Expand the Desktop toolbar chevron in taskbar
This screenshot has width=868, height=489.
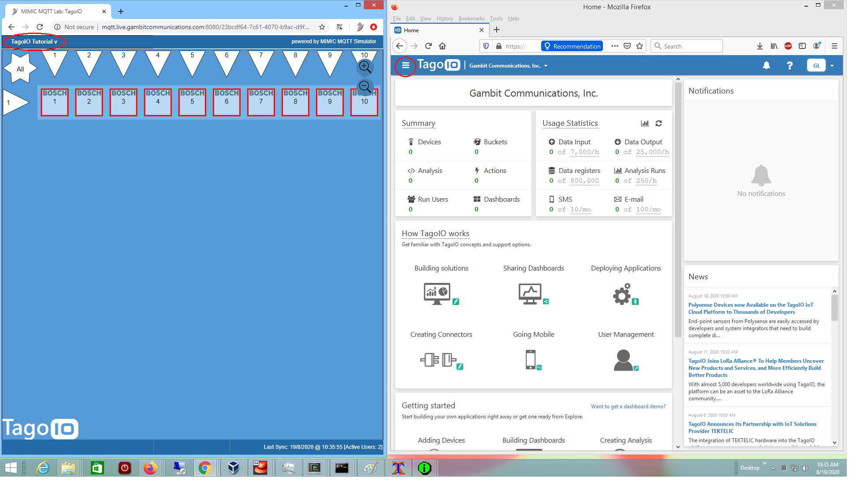click(764, 463)
